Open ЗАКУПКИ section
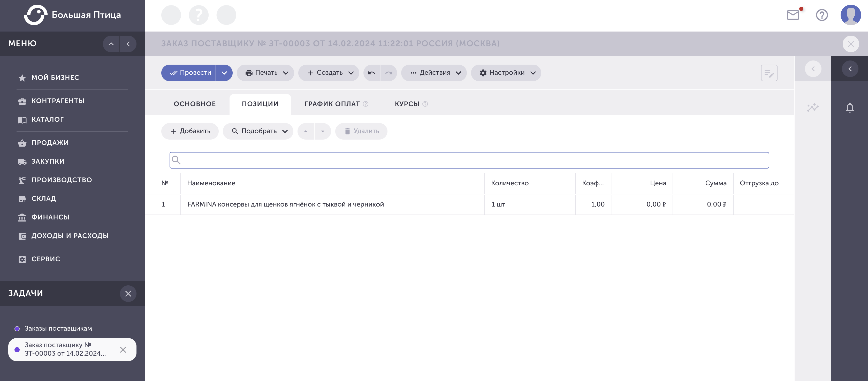The height and width of the screenshot is (381, 868). [x=48, y=161]
